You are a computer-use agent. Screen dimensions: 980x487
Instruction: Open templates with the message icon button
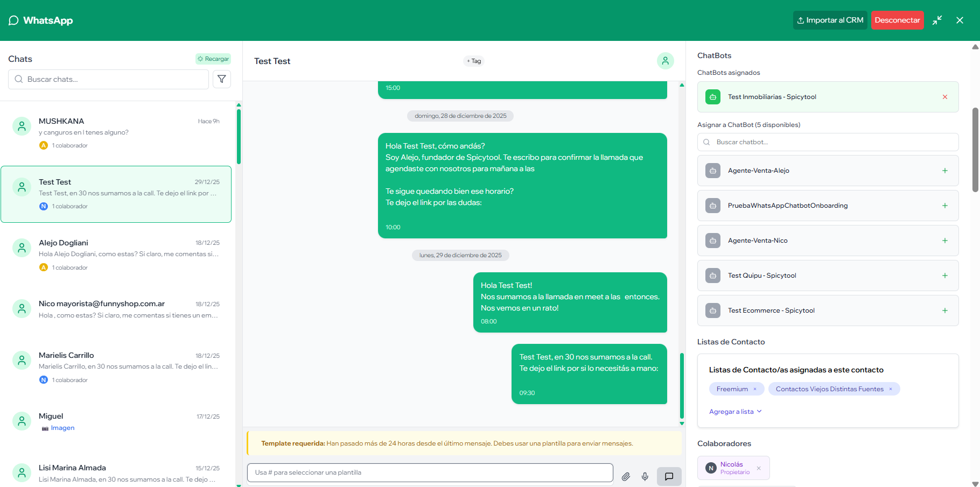coord(669,476)
